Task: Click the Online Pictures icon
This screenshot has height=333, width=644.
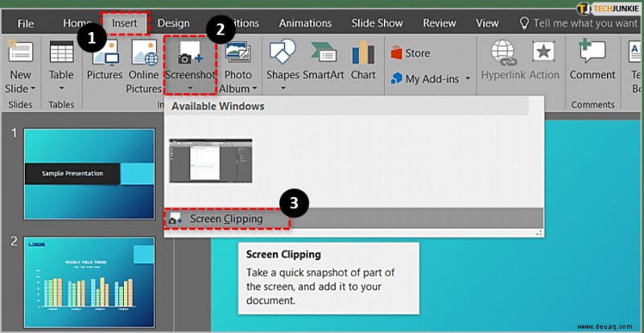Action: pos(145,52)
